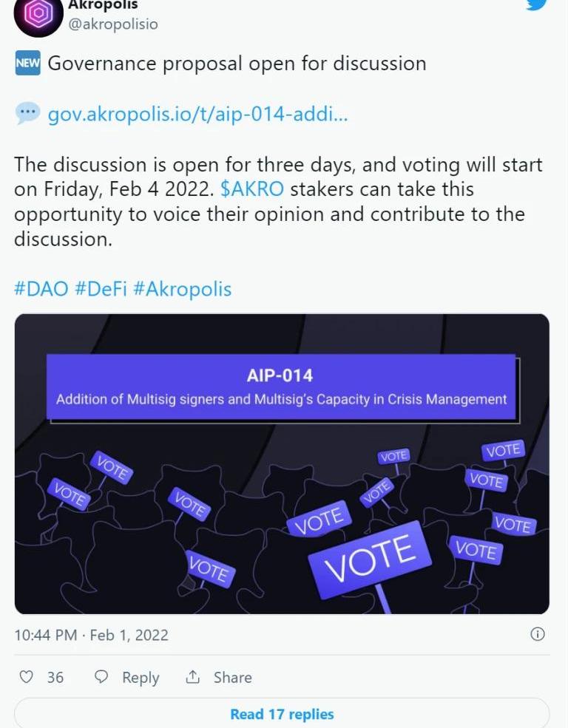The width and height of the screenshot is (568, 728).
Task: Click the Akropolis account name
Action: 102,5
